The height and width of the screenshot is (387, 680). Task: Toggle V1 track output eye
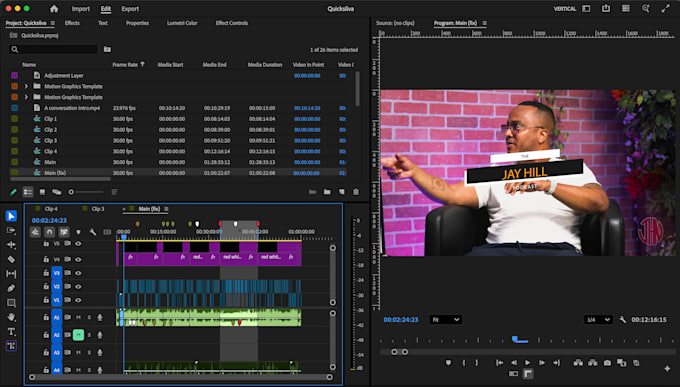(78, 300)
